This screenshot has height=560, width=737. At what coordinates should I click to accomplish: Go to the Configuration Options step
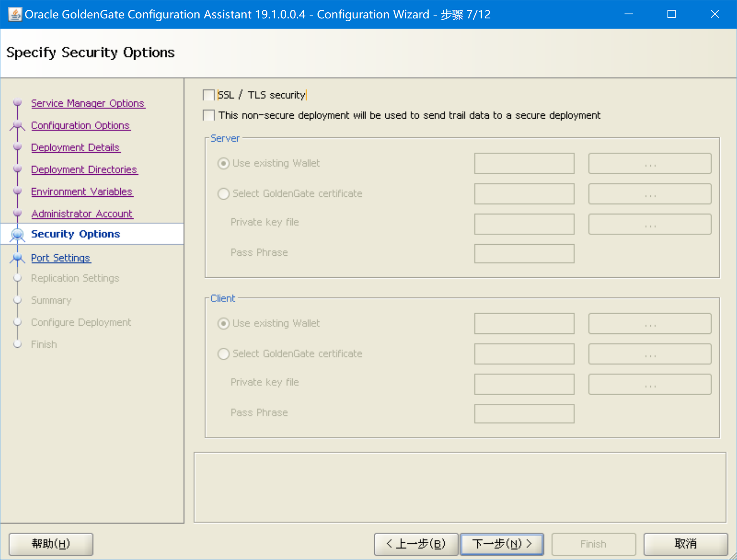[x=81, y=125]
